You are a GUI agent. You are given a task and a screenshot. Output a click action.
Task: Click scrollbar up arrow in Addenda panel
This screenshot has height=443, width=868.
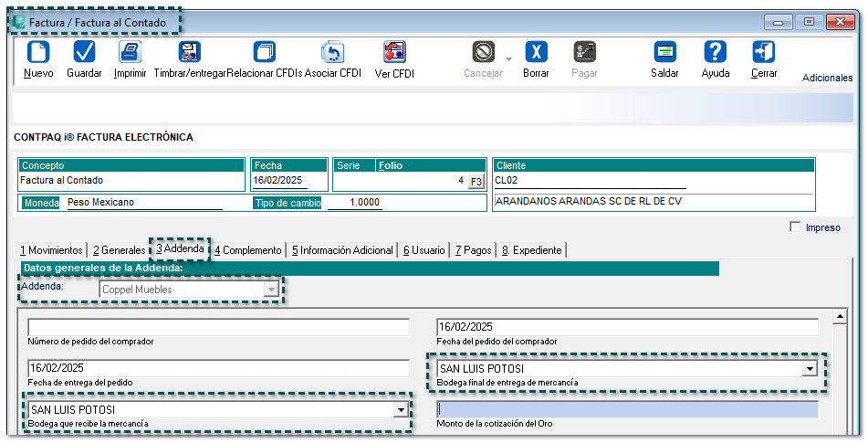[x=840, y=317]
